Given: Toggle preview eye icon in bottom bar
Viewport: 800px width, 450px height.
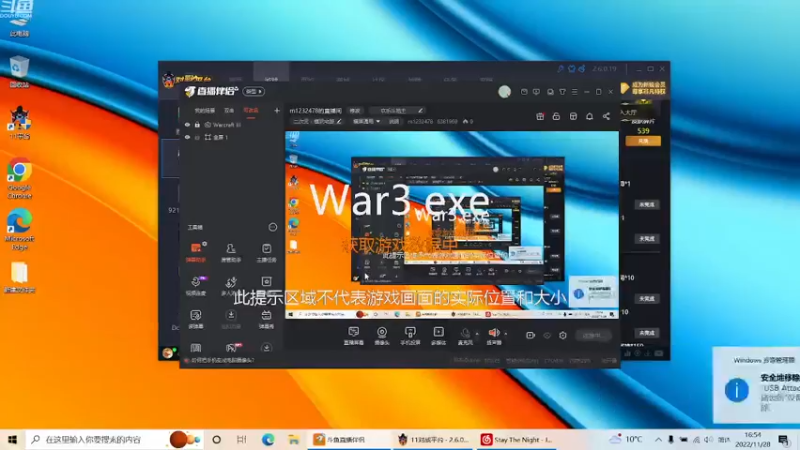Looking at the screenshot, I should pyautogui.click(x=547, y=335).
